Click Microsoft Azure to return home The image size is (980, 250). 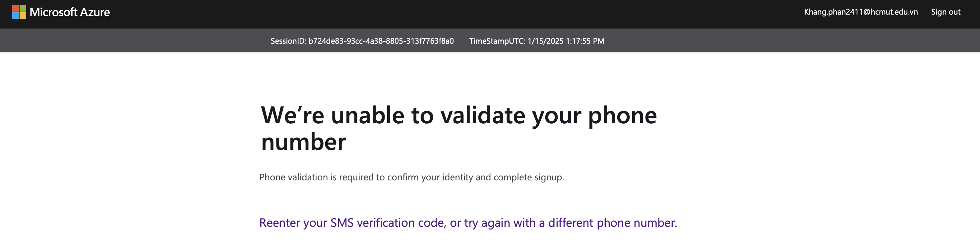pyautogui.click(x=63, y=12)
